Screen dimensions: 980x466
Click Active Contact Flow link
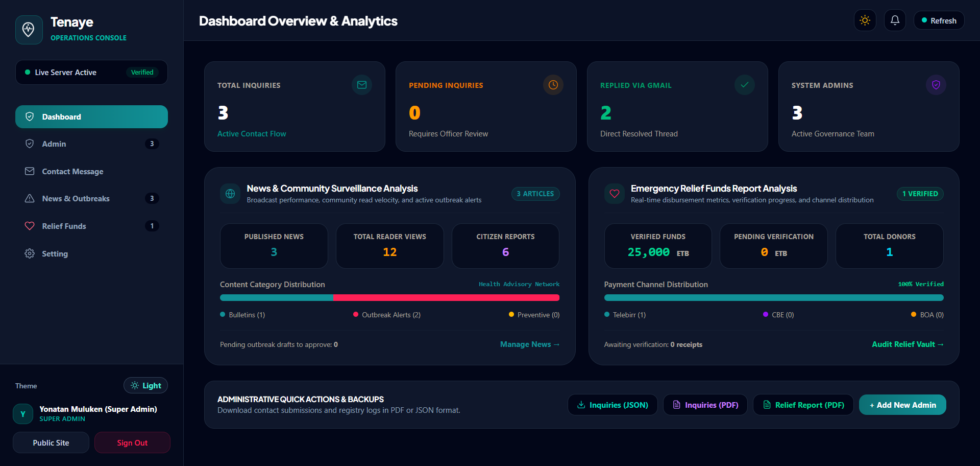coord(252,134)
